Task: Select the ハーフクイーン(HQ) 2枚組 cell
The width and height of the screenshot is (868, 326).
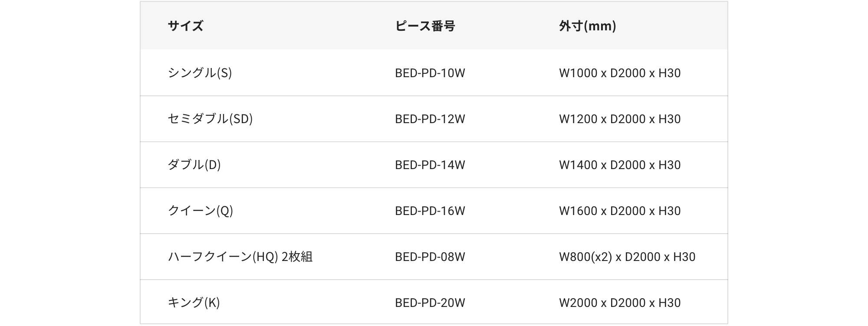Action: (240, 257)
